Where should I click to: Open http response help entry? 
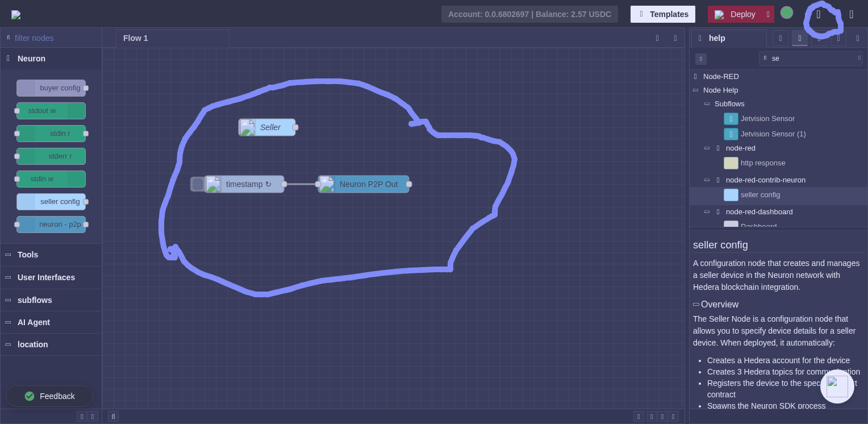[763, 163]
